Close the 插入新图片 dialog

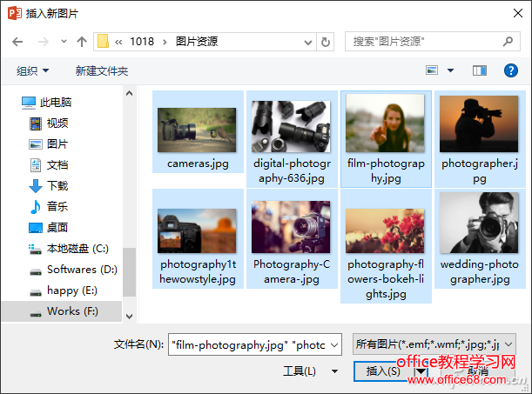click(518, 13)
